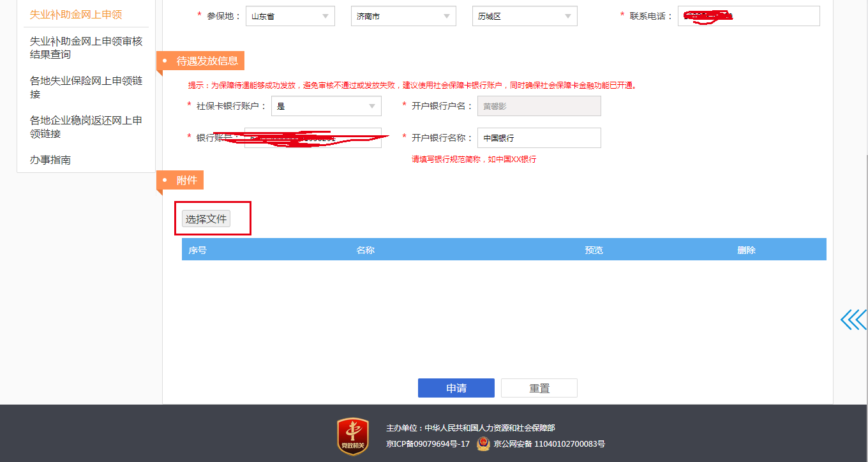Click the police shield icon beside 京公网安备
Image resolution: width=868 pixels, height=462 pixels.
point(483,443)
